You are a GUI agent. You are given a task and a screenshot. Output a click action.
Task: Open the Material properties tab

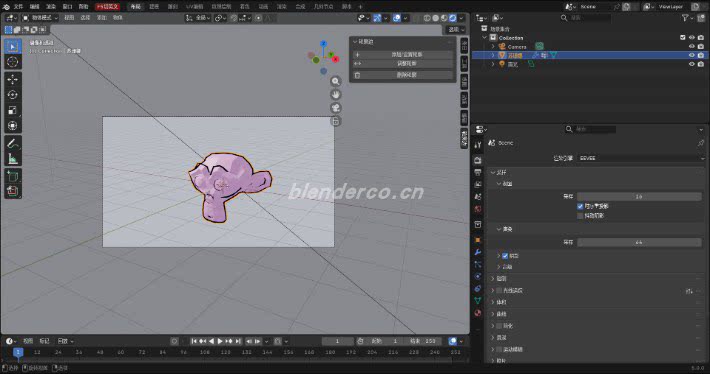(478, 313)
